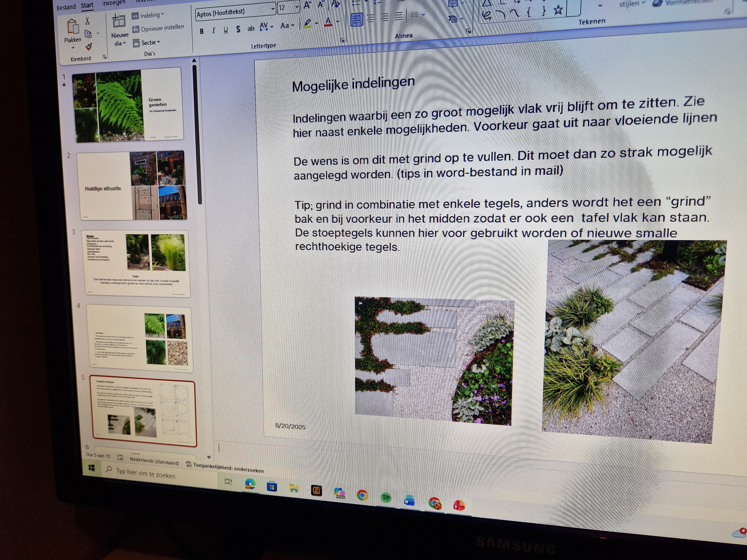
Task: Click the Opnieuw instellen button
Action: click(x=158, y=28)
